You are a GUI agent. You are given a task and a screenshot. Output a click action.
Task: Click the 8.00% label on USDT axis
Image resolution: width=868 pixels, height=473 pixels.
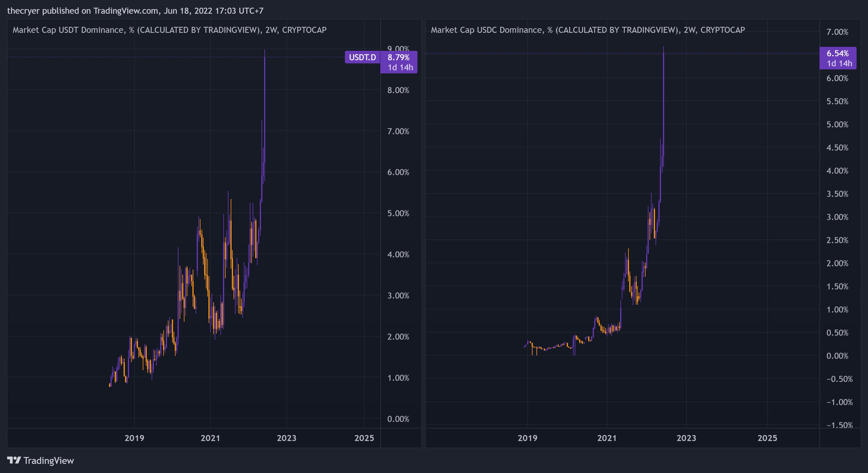click(398, 90)
